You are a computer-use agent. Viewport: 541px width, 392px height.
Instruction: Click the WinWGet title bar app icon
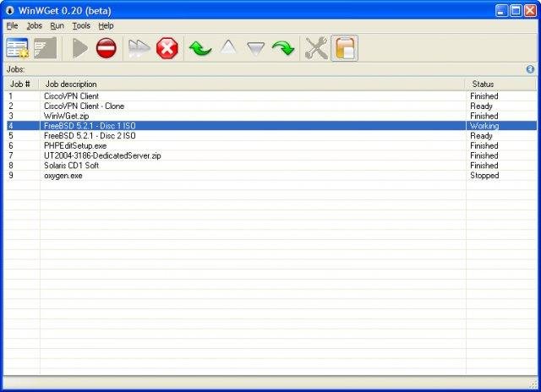[10, 11]
